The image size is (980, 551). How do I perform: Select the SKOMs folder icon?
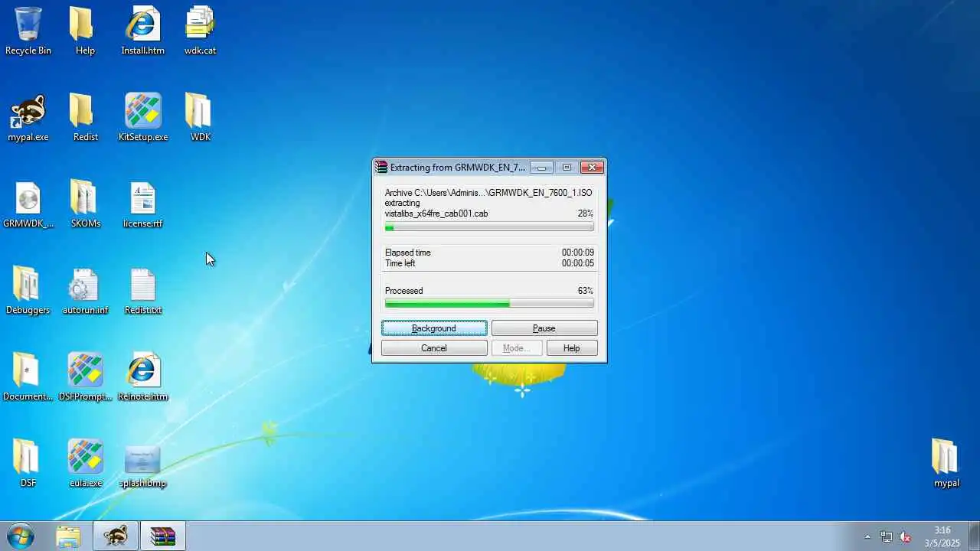click(x=85, y=204)
